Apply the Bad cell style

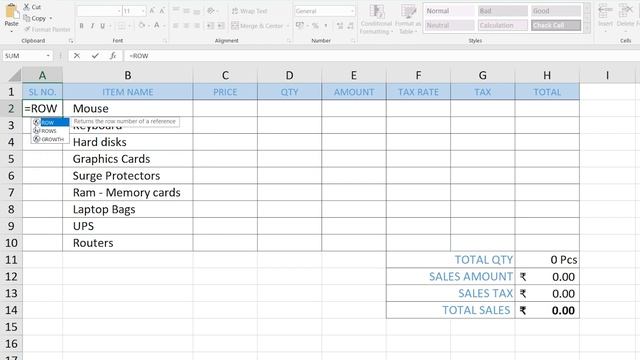(503, 11)
